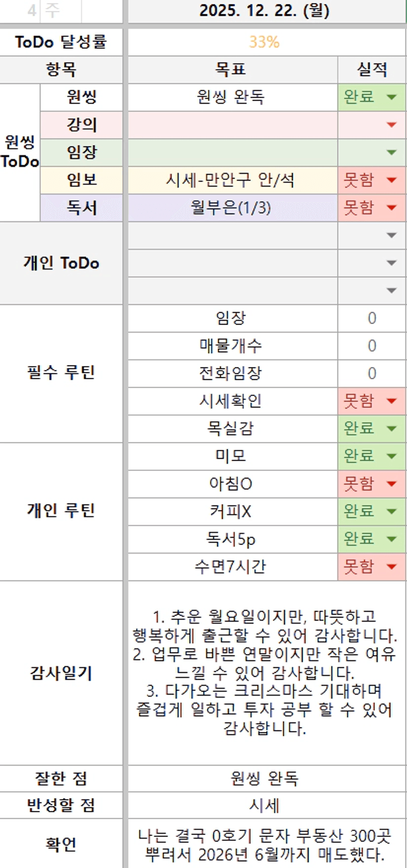
Task: Expand the empty dropdown in the 강의 row
Action: [x=392, y=125]
